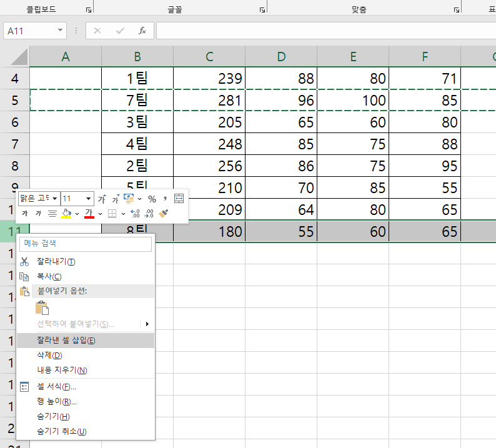Click cell containing 4팀
Screen dimensions: 496x448
(137, 144)
